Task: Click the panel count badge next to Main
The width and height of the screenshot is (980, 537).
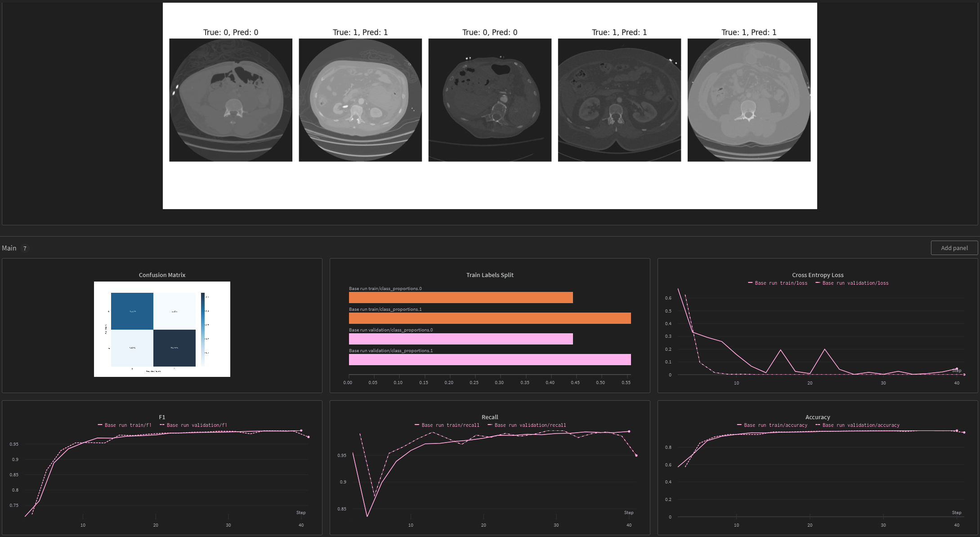Action: click(25, 248)
